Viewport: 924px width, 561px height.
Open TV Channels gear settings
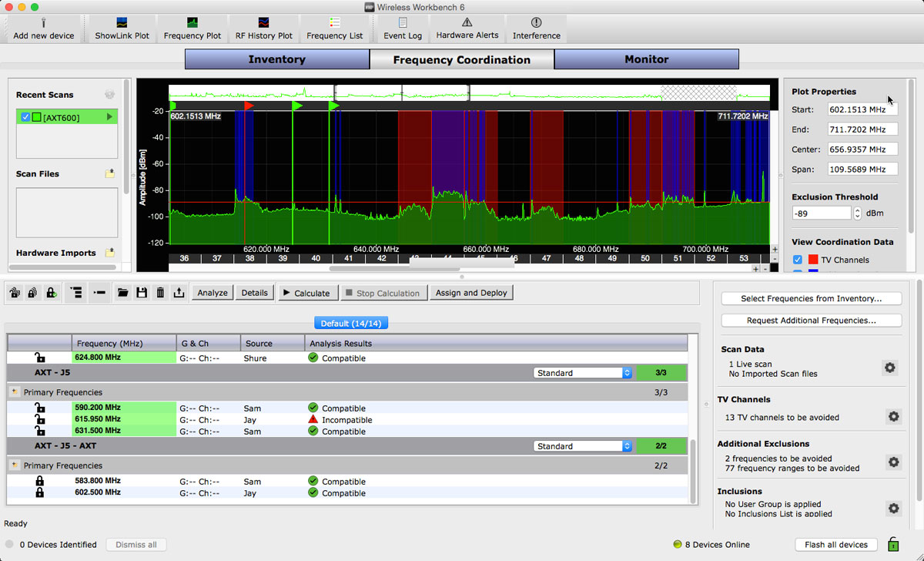tap(893, 417)
